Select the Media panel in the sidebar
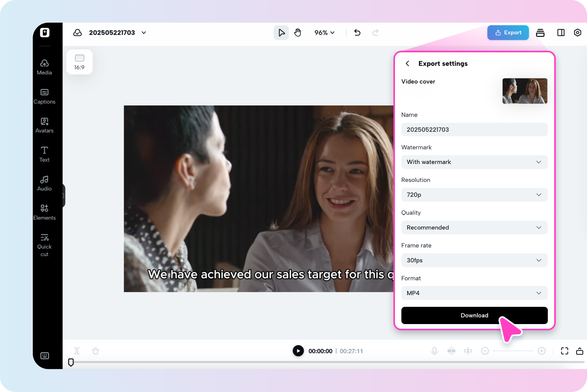This screenshot has width=587, height=392. coord(44,67)
